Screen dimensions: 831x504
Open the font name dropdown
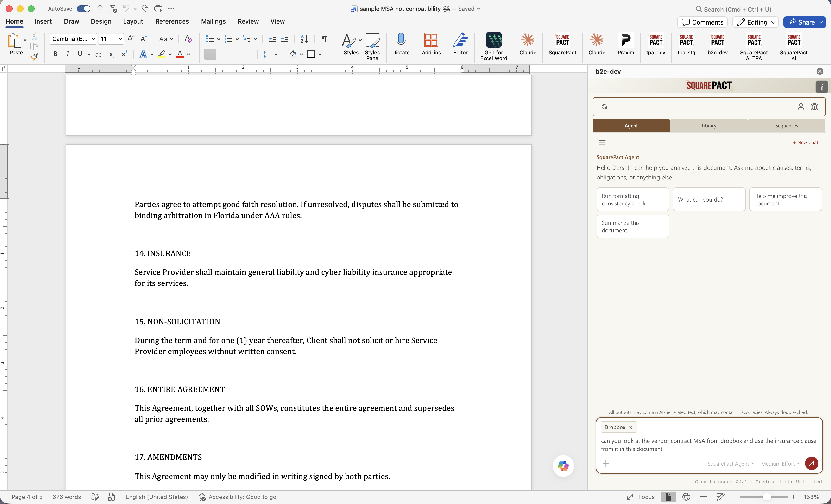point(94,39)
